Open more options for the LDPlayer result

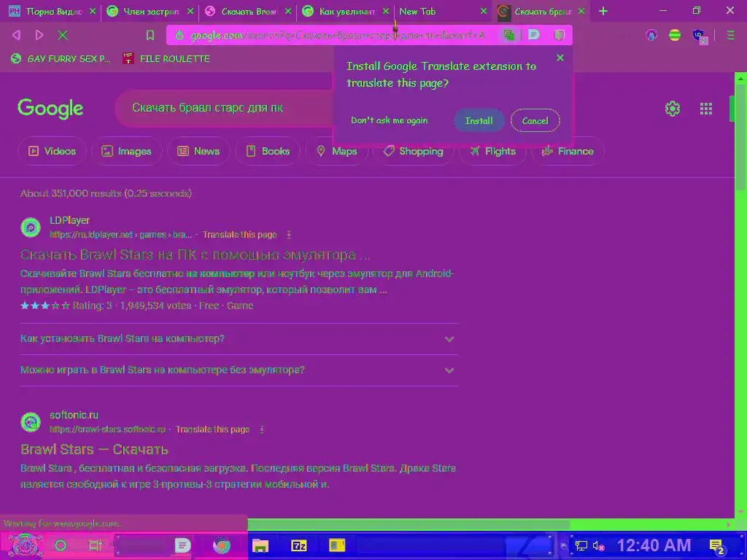289,235
